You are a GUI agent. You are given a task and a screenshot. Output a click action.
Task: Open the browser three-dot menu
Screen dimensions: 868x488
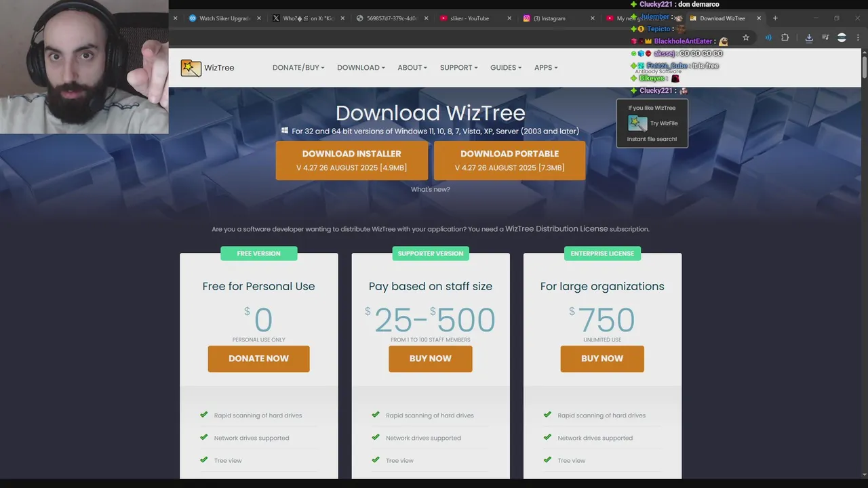[858, 38]
